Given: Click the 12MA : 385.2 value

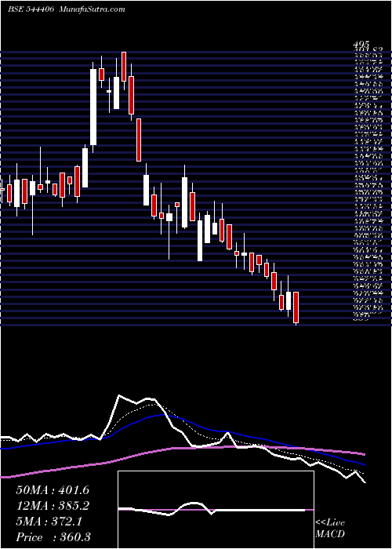Looking at the screenshot, I should (x=53, y=506).
